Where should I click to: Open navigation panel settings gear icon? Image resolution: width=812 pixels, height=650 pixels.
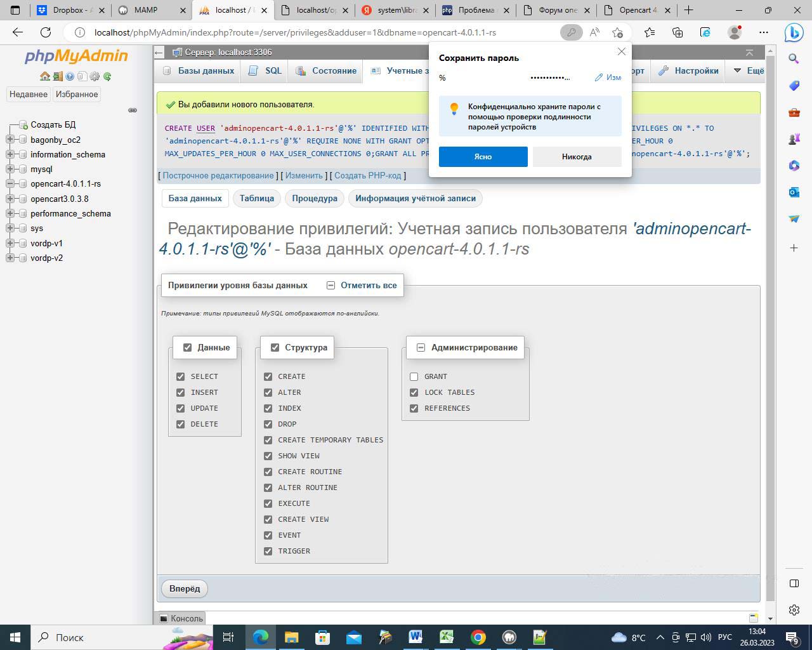click(x=95, y=76)
